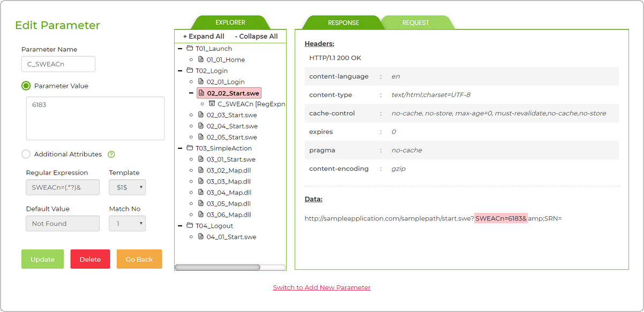644x312 pixels.
Task: Select the EXPLORER tab
Action: [x=230, y=22]
